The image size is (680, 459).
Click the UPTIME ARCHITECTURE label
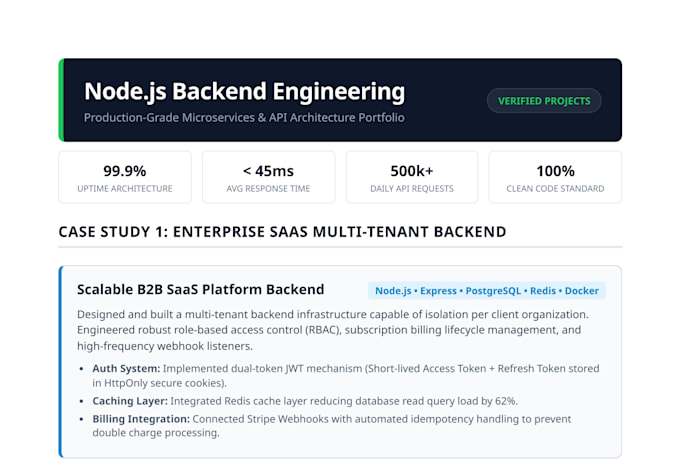pyautogui.click(x=125, y=189)
